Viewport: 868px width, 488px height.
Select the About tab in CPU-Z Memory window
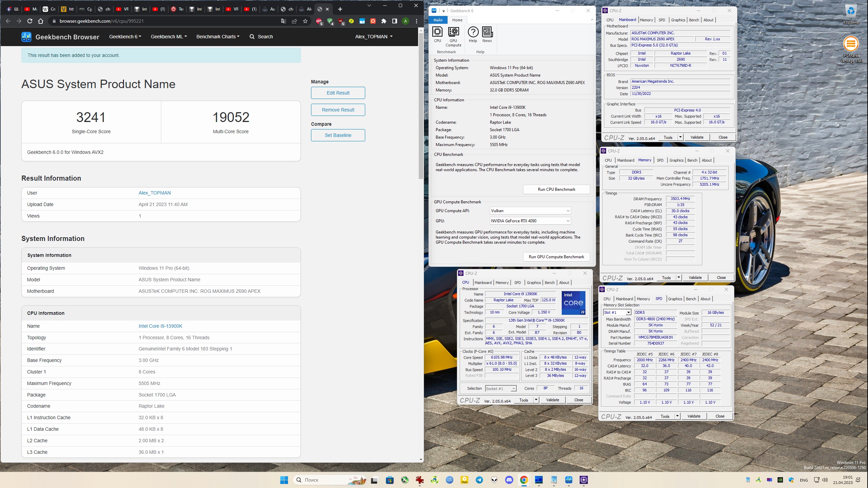point(707,160)
